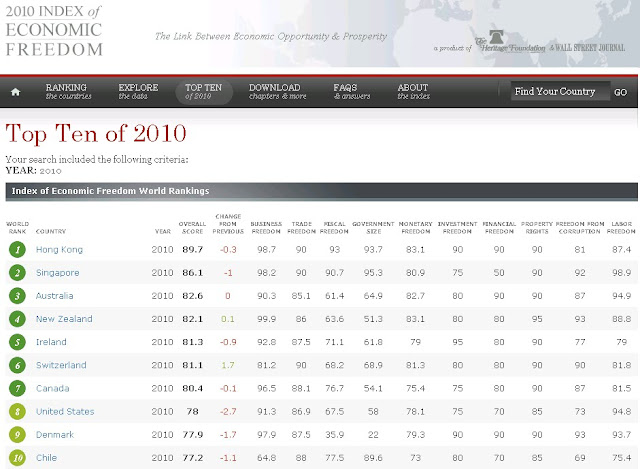Open About the index menu item
This screenshot has width=640, height=469.
[x=413, y=91]
